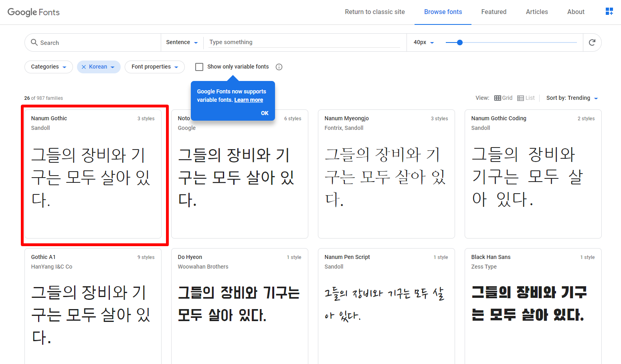The image size is (621, 364).
Task: Click '6 styles' on the Noto card
Action: (293, 119)
